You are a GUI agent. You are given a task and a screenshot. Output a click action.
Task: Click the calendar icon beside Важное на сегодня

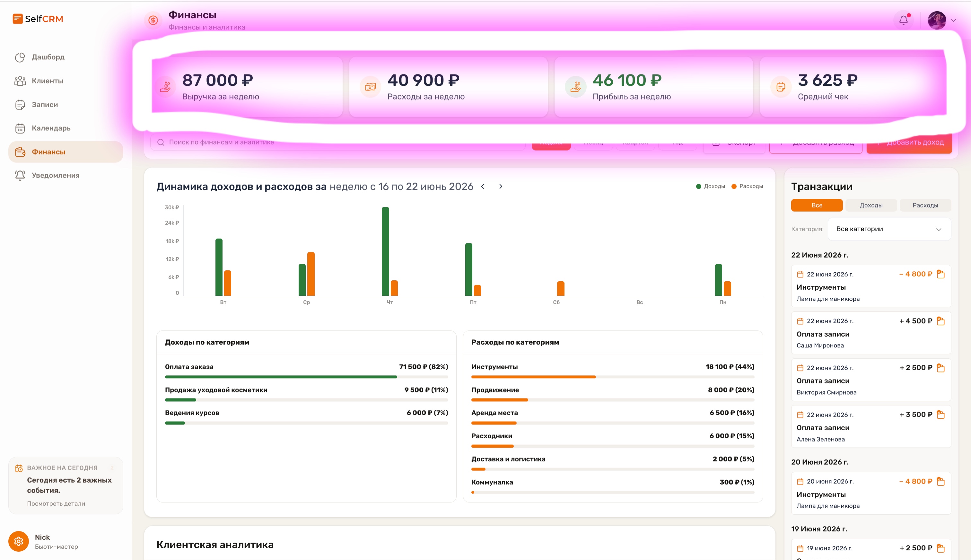point(19,468)
